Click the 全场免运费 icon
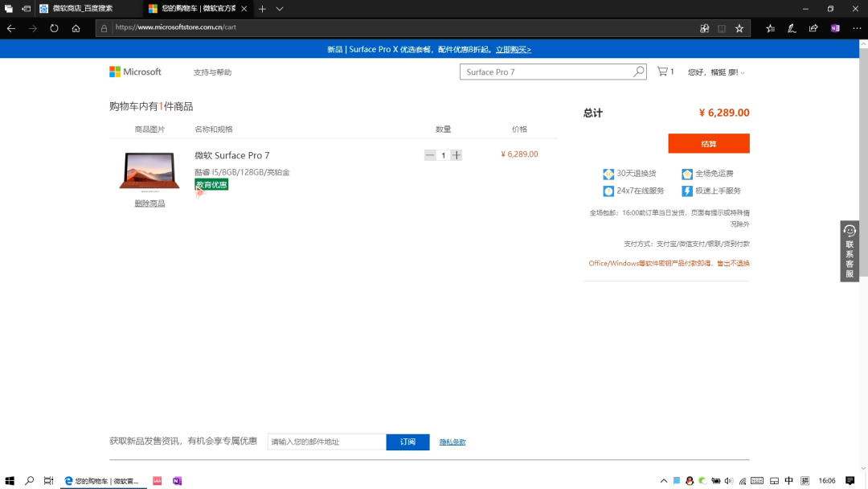 point(687,174)
